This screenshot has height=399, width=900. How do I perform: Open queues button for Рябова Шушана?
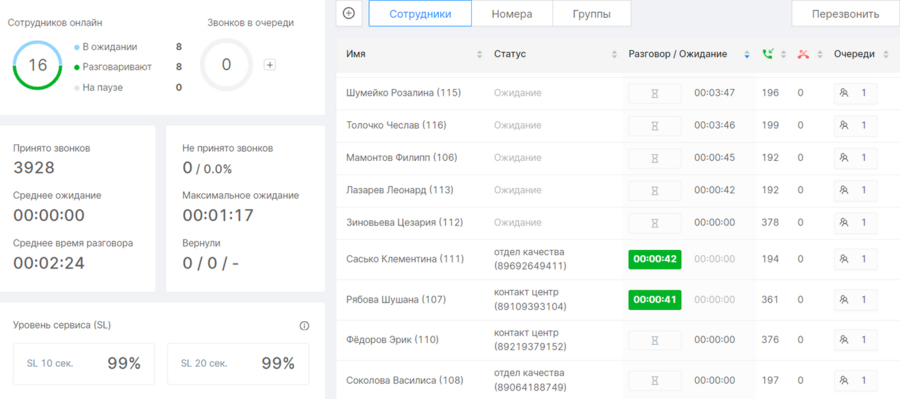pyautogui.click(x=855, y=300)
